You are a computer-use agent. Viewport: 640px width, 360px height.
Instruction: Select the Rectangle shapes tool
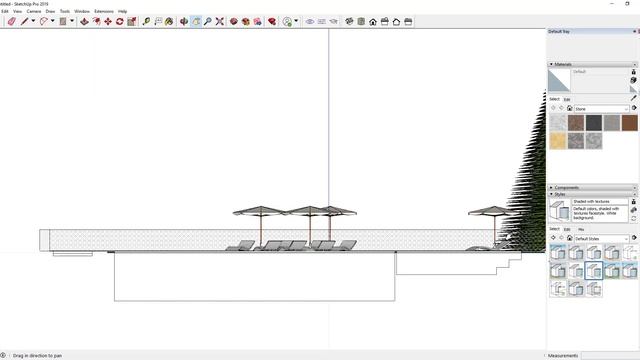pyautogui.click(x=63, y=22)
